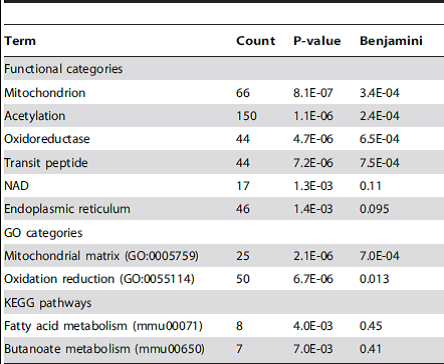Click Mitochondrion P-value 8.1E-07
This screenshot has height=364, width=444.
tap(313, 93)
